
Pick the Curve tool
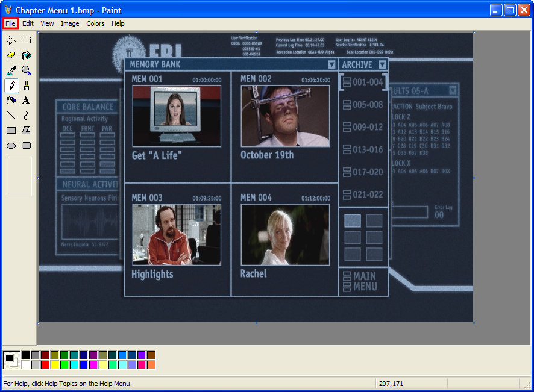click(27, 116)
